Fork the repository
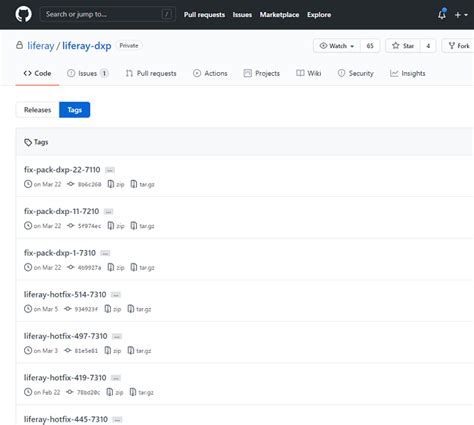Screen dimensions: 474x425 click(459, 46)
